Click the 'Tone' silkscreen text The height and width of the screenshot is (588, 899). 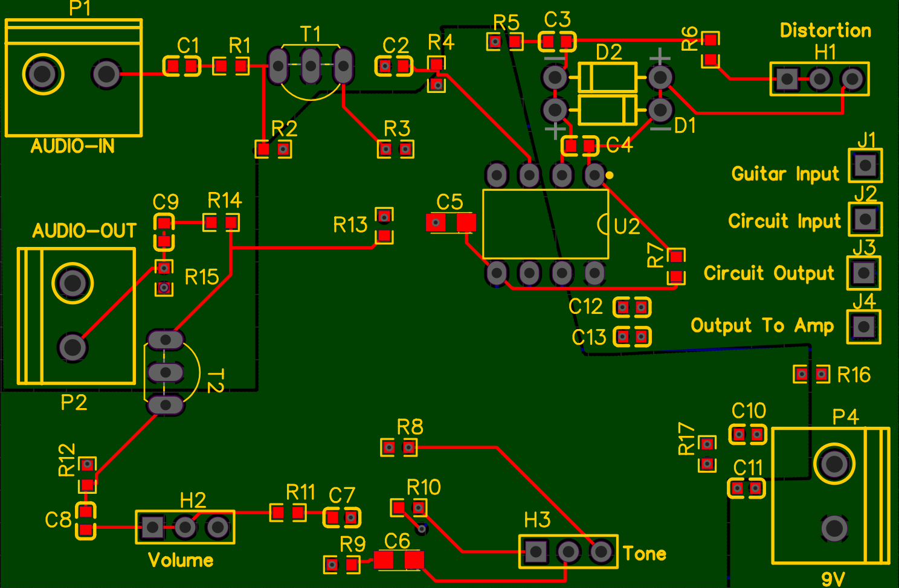(645, 554)
